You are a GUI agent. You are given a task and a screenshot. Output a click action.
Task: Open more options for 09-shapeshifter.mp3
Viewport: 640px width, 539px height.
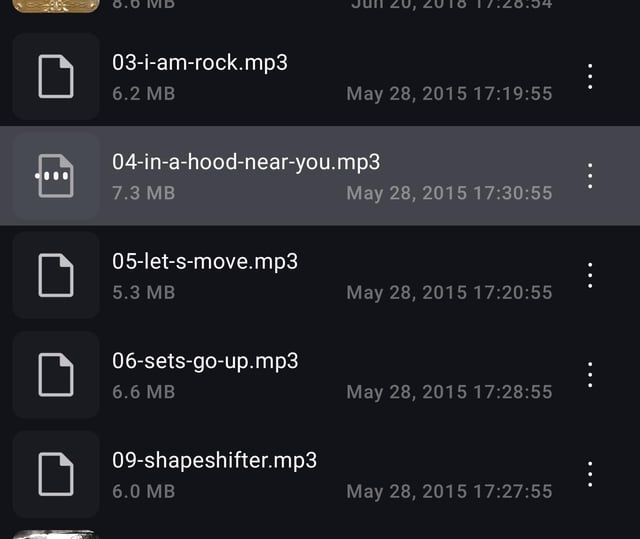[590, 474]
